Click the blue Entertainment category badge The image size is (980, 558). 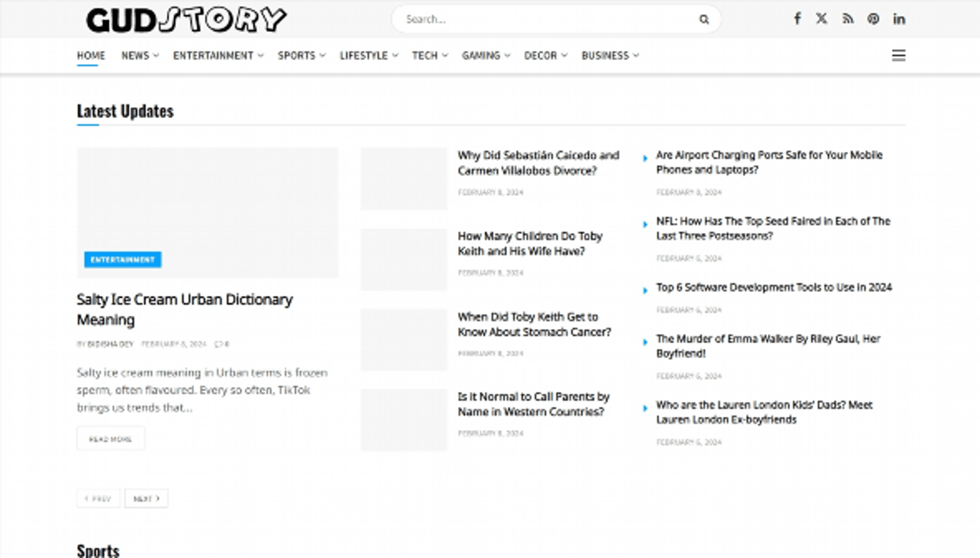point(122,259)
